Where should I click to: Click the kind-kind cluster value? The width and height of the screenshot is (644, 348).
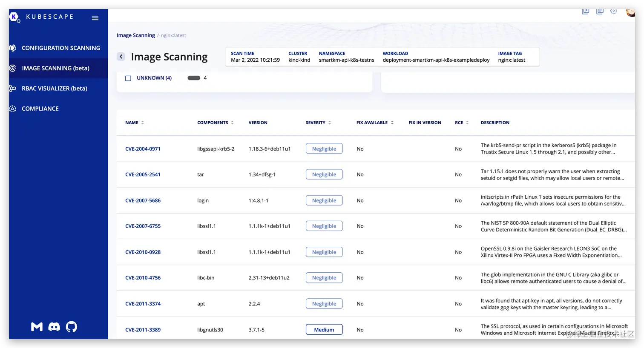click(x=299, y=60)
